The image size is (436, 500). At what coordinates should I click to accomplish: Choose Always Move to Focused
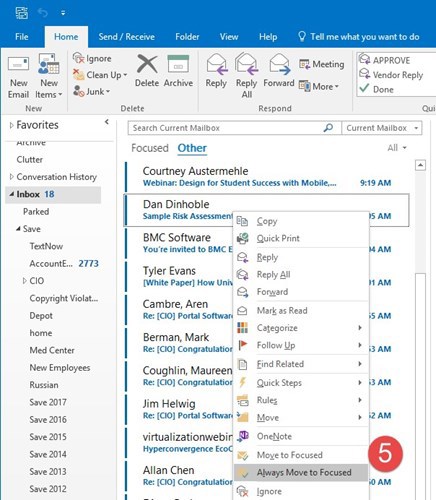point(301,472)
